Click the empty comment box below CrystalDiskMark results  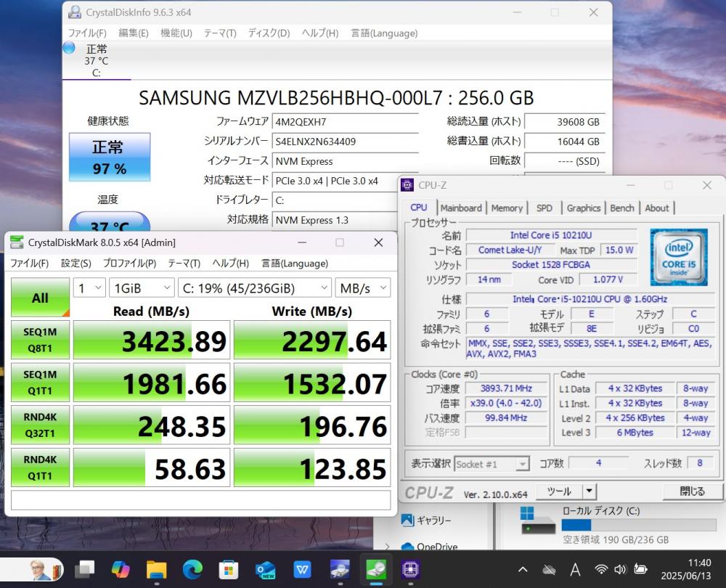click(x=201, y=500)
